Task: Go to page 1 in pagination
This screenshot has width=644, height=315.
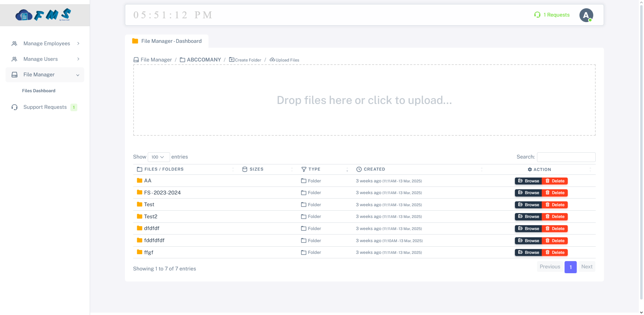Action: click(570, 267)
